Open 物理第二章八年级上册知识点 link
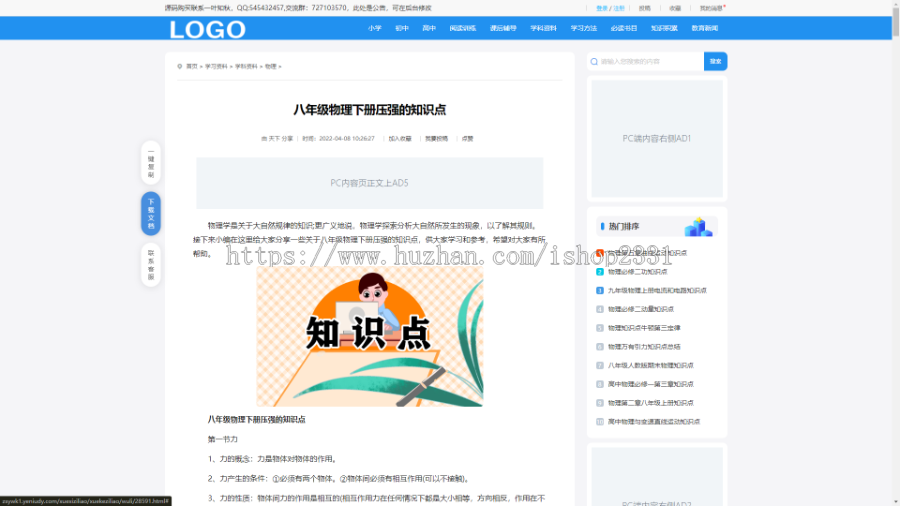900x506 pixels. point(650,403)
